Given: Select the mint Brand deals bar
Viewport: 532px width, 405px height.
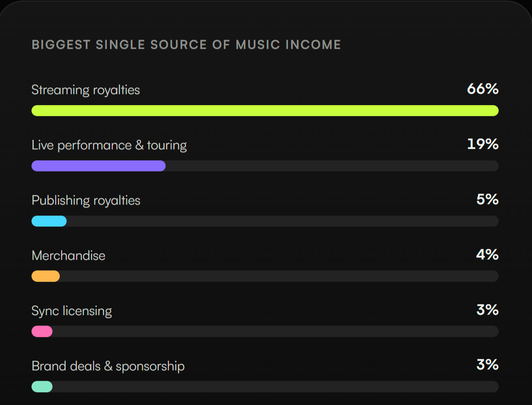Looking at the screenshot, I should (x=42, y=387).
